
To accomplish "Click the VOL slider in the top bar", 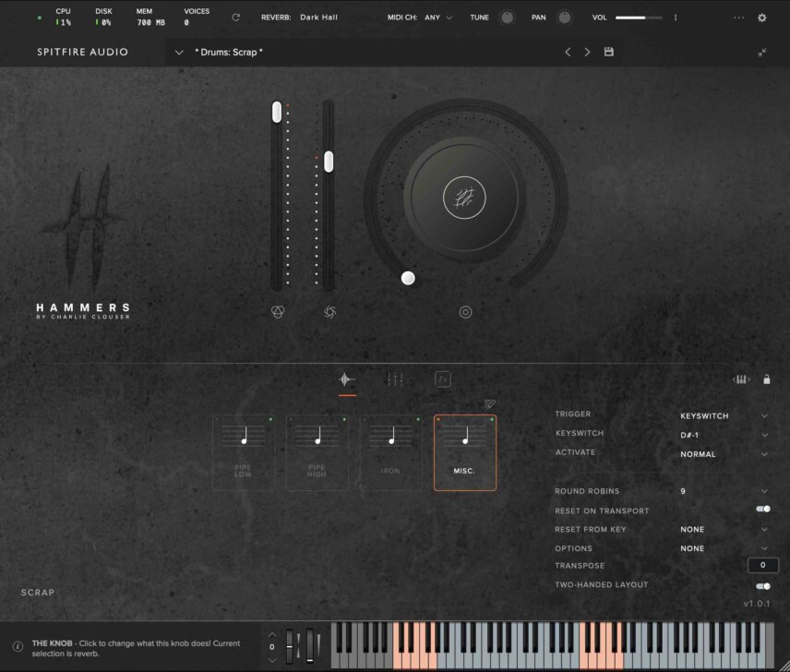I will [x=639, y=18].
